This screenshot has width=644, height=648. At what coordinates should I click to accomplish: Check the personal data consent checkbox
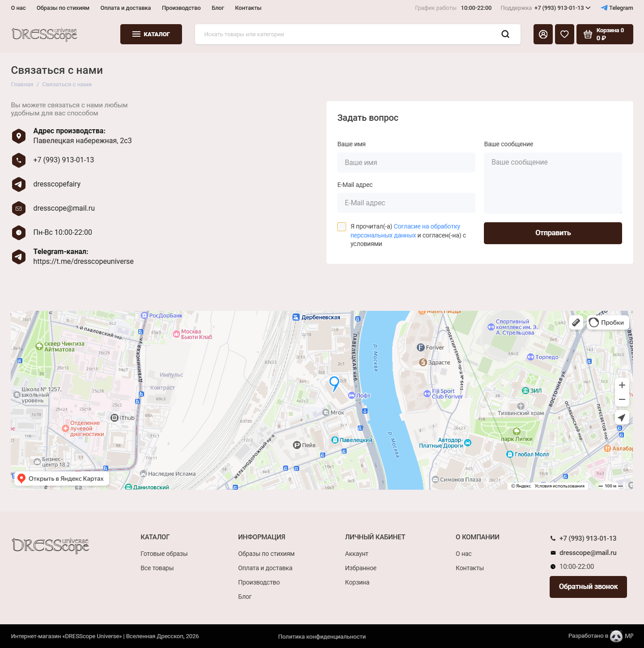pyautogui.click(x=342, y=227)
